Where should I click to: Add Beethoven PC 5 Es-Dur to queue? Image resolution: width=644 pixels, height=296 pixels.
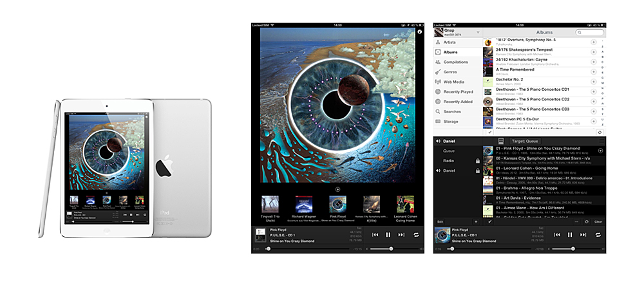click(x=594, y=122)
